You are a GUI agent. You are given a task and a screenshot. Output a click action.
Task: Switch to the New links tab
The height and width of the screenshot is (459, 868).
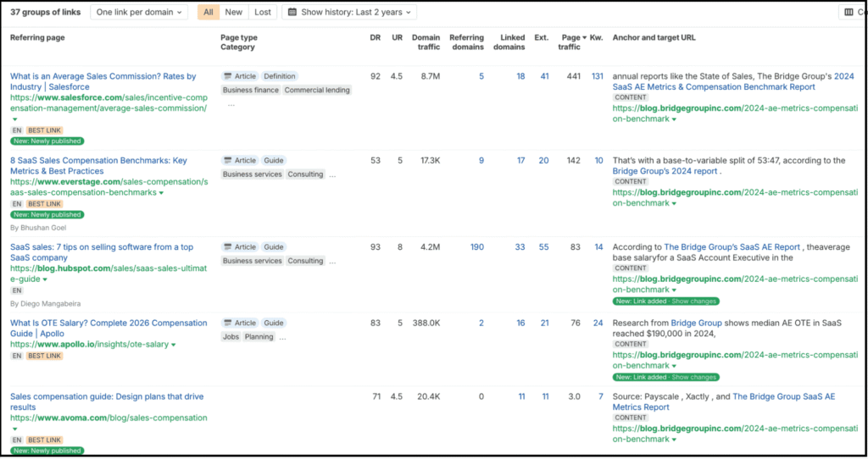234,12
